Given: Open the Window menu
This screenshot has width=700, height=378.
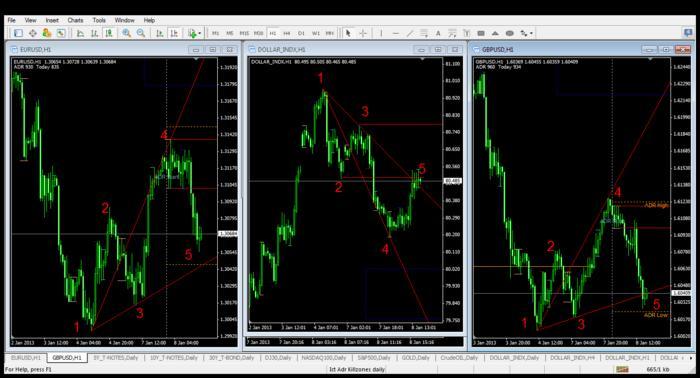Looking at the screenshot, I should (125, 20).
